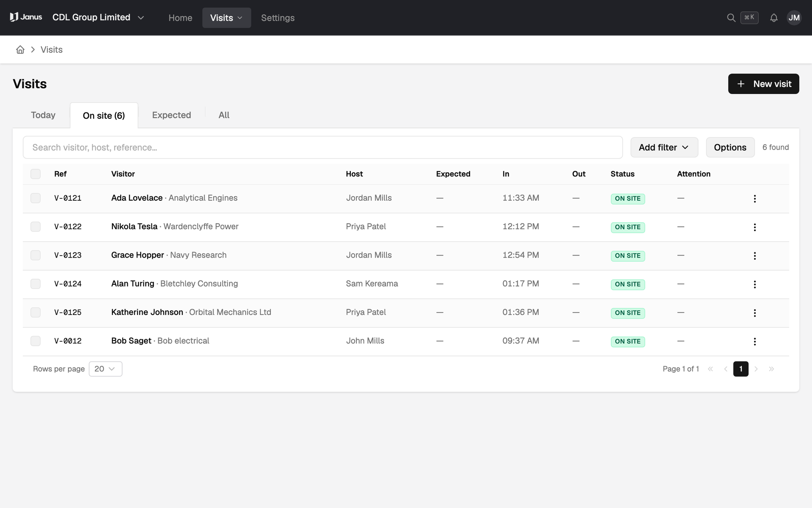Focus the visitor search field
The height and width of the screenshot is (508, 812).
(x=323, y=147)
